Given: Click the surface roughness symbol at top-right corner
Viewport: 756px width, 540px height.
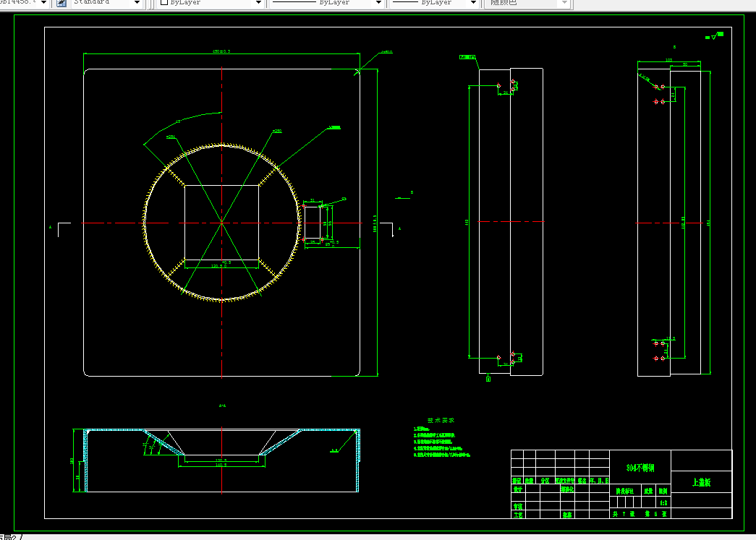Looking at the screenshot, I should [714, 35].
